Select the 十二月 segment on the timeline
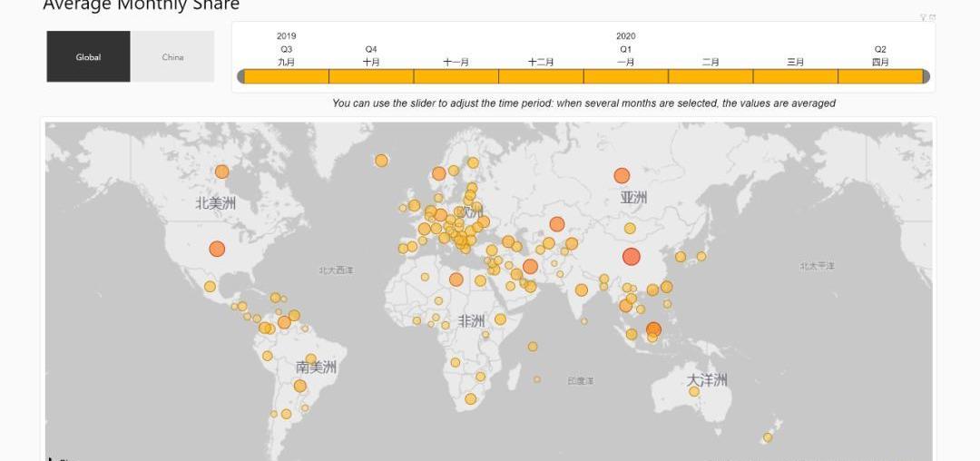The image size is (980, 461). pos(541,77)
